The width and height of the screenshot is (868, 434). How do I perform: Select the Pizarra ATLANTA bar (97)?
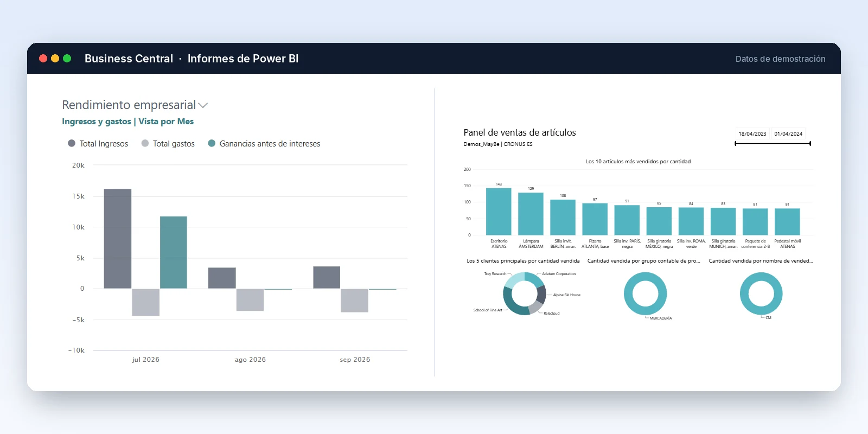pyautogui.click(x=595, y=219)
